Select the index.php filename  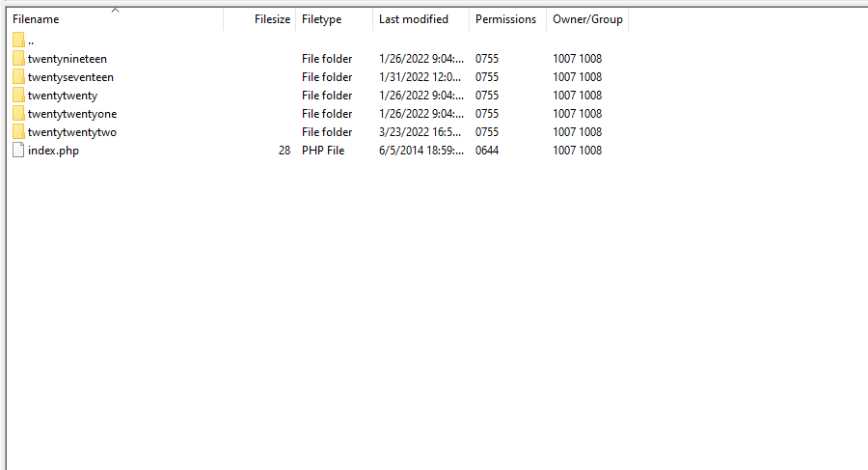[x=53, y=151]
